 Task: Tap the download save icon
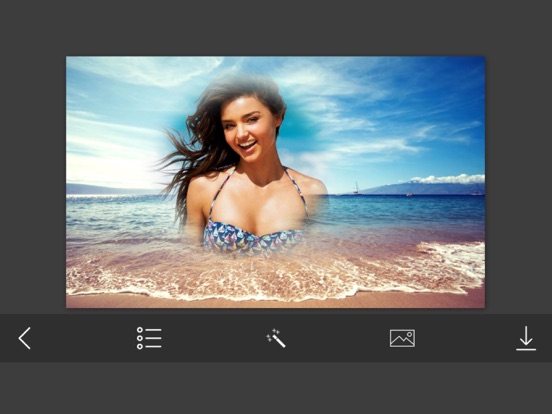click(x=526, y=338)
